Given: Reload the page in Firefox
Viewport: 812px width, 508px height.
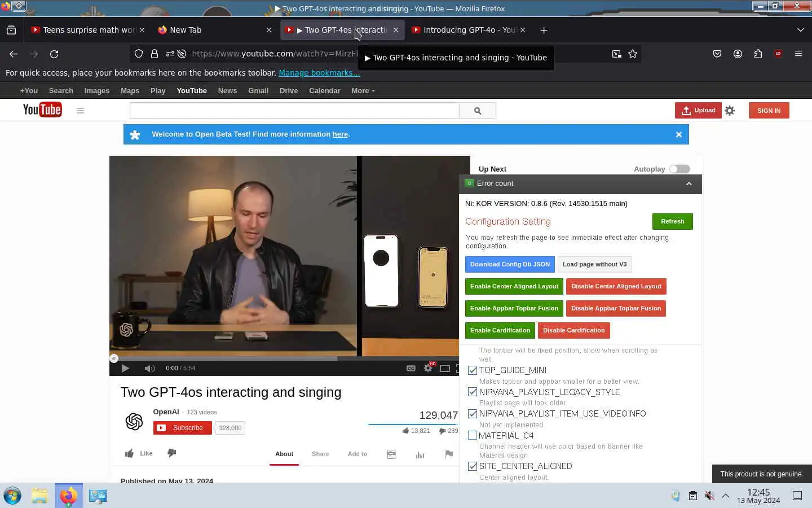Looking at the screenshot, I should tap(54, 54).
